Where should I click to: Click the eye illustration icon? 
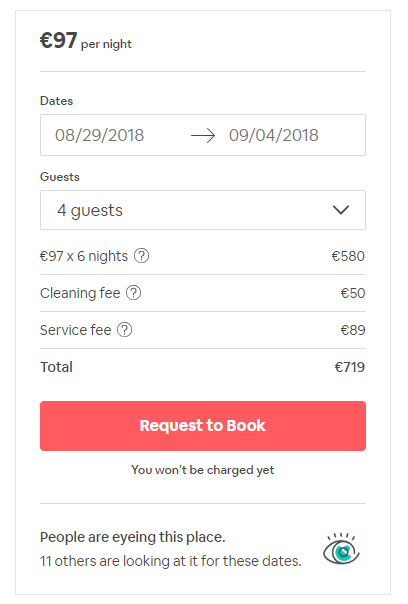pyautogui.click(x=341, y=549)
